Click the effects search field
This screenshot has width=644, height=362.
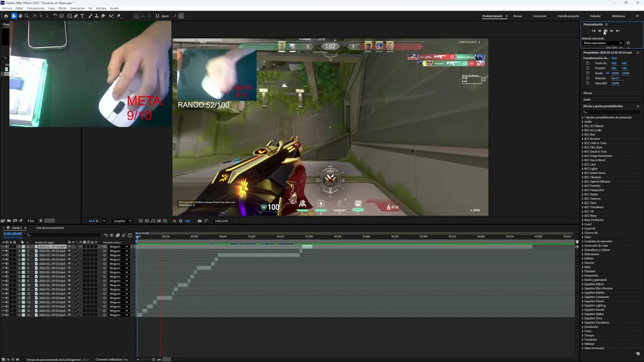611,112
